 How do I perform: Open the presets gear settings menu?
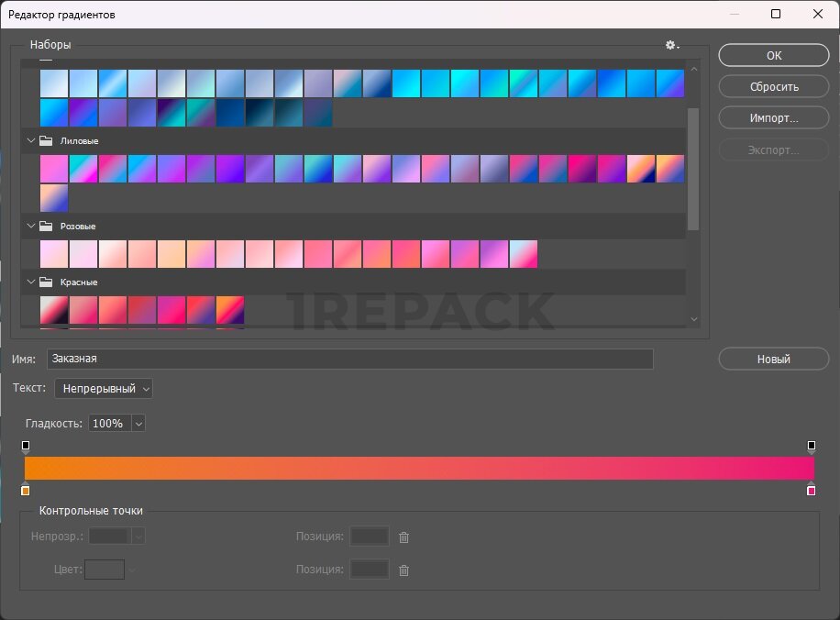point(671,45)
